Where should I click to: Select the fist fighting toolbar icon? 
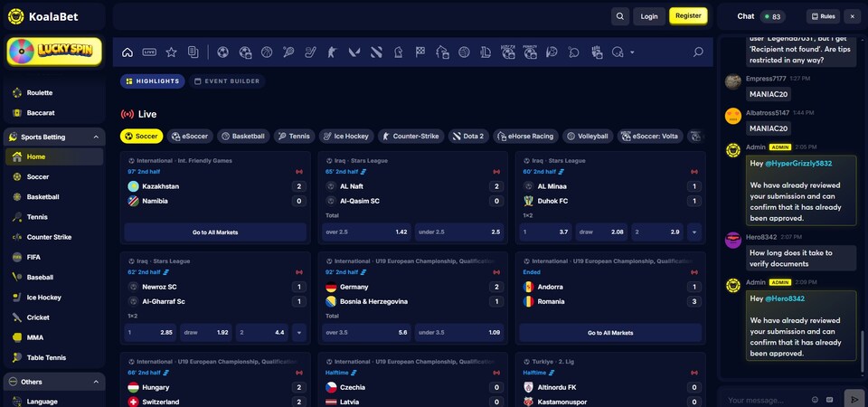(x=596, y=52)
